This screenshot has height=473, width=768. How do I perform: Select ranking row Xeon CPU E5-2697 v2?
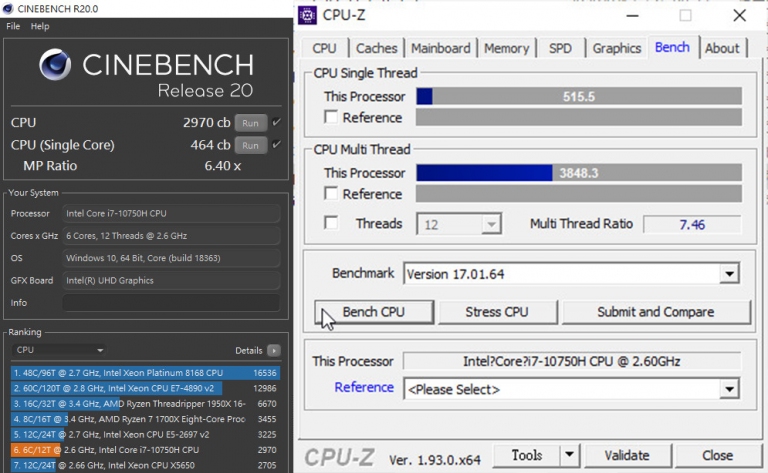(145, 434)
